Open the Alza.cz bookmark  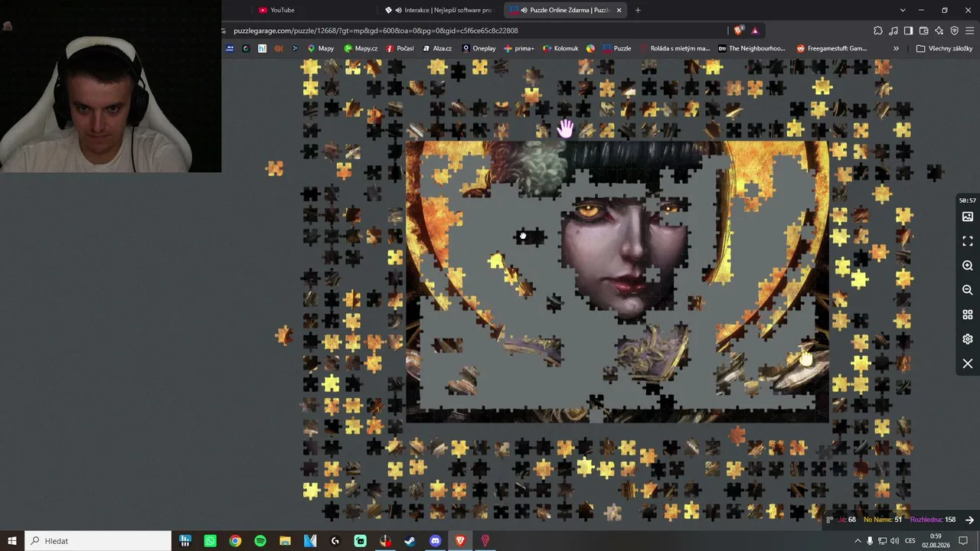coord(437,48)
